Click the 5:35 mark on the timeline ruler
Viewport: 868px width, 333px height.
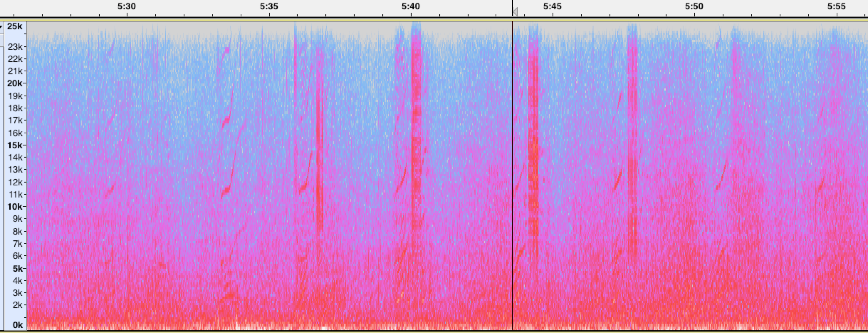click(x=269, y=6)
